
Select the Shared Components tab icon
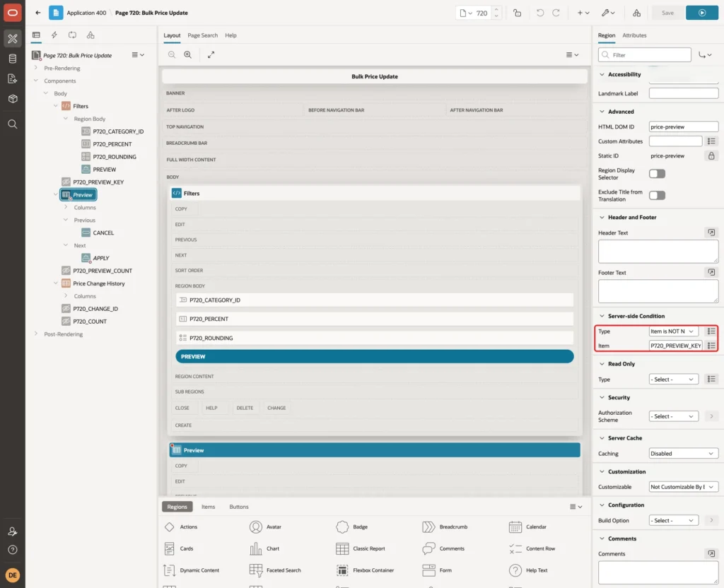(x=90, y=35)
